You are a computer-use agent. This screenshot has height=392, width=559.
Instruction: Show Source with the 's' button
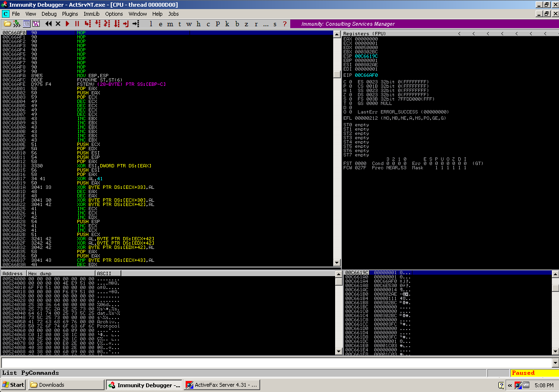(275, 24)
